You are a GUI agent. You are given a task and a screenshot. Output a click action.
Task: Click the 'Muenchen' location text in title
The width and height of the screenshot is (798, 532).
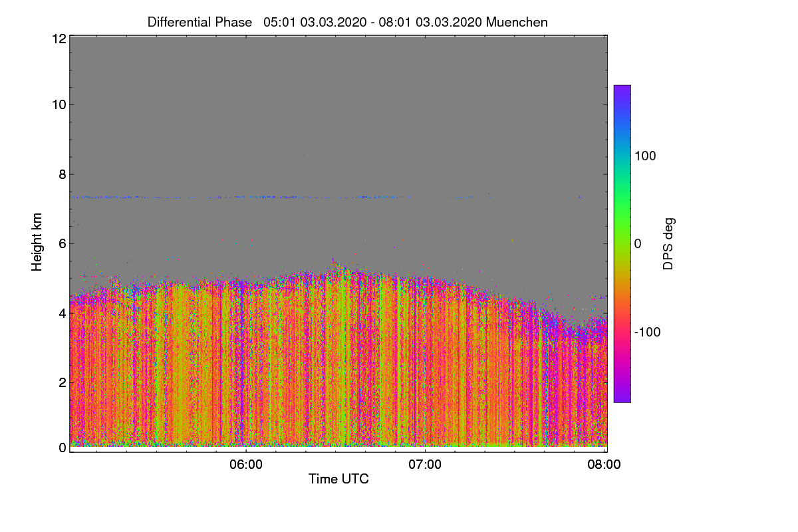coord(517,22)
